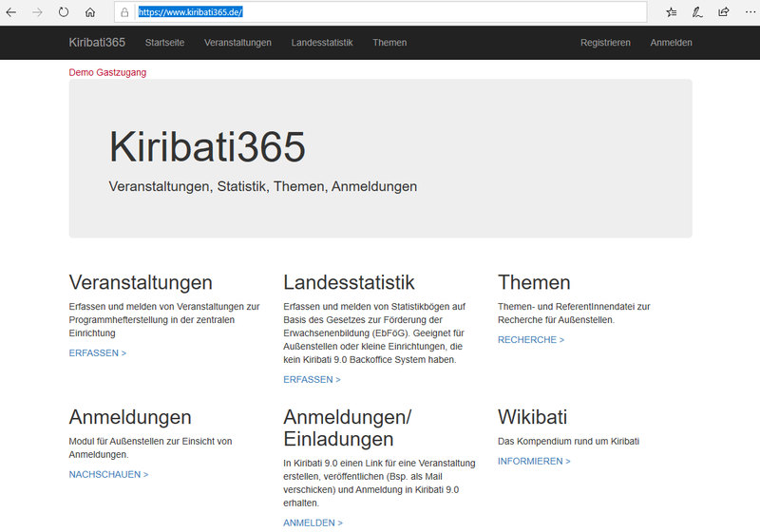Open the browser home page icon

pos(90,12)
